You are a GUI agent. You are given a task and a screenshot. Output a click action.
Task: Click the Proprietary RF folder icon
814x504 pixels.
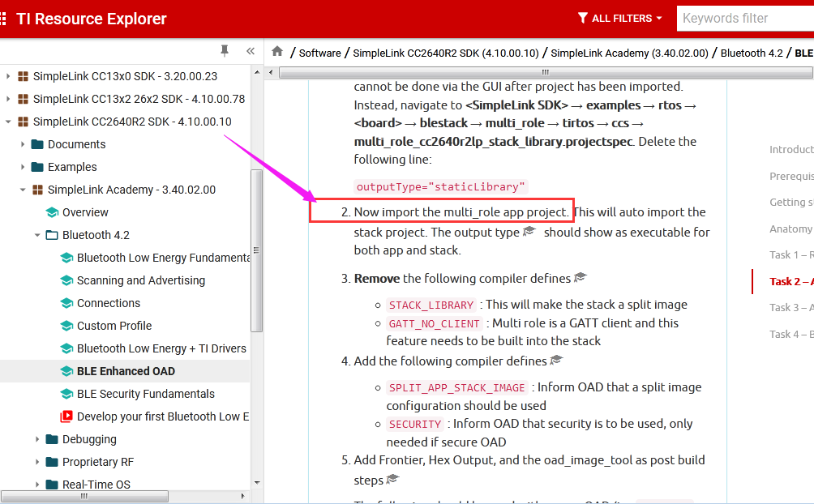(52, 462)
